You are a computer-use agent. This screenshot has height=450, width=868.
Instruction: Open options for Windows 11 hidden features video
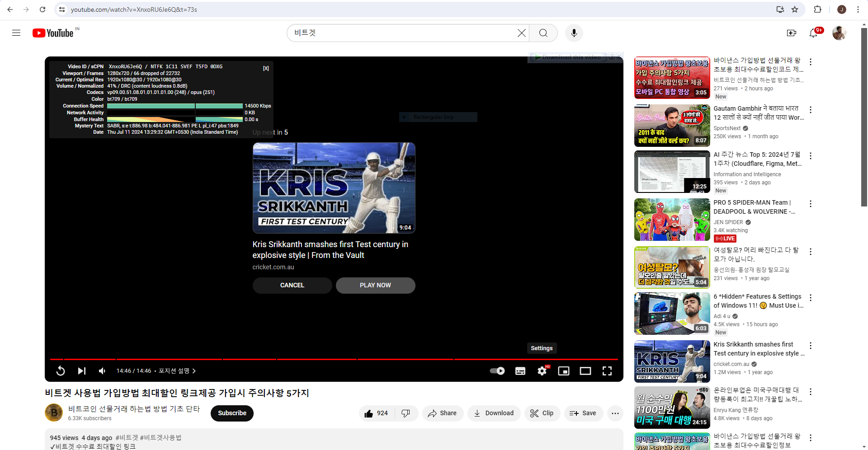[x=811, y=298]
